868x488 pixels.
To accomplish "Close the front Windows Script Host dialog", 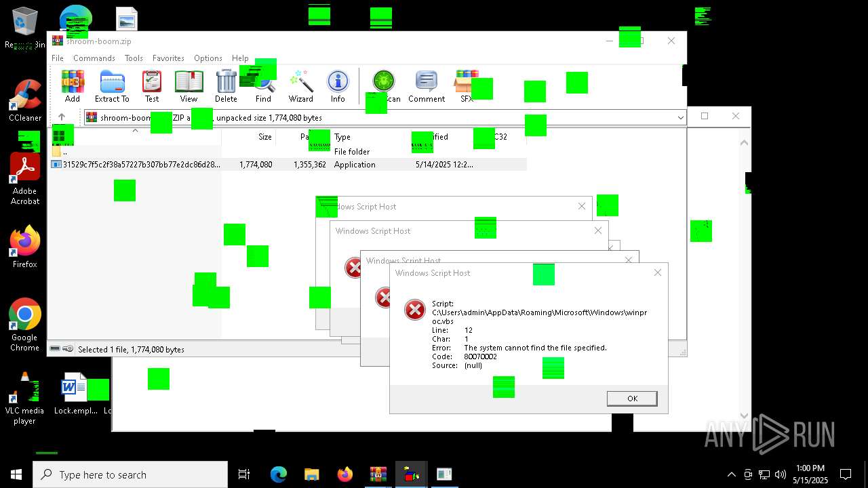I will pyautogui.click(x=657, y=272).
